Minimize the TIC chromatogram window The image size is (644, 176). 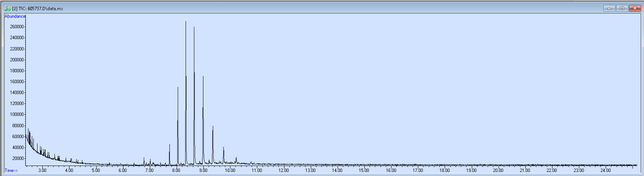point(609,8)
